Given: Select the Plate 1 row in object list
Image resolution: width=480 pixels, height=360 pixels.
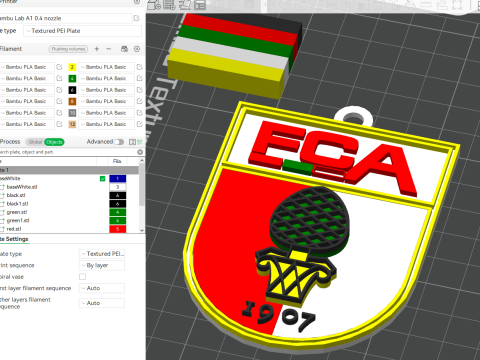Looking at the screenshot, I should tap(69, 170).
